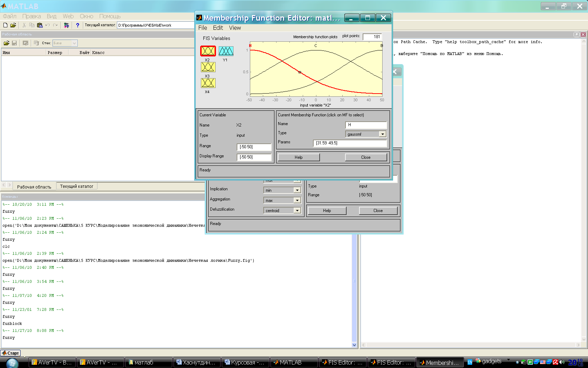588x368 pixels.
Task: Click the Undo arrow icon
Action: (x=48, y=25)
